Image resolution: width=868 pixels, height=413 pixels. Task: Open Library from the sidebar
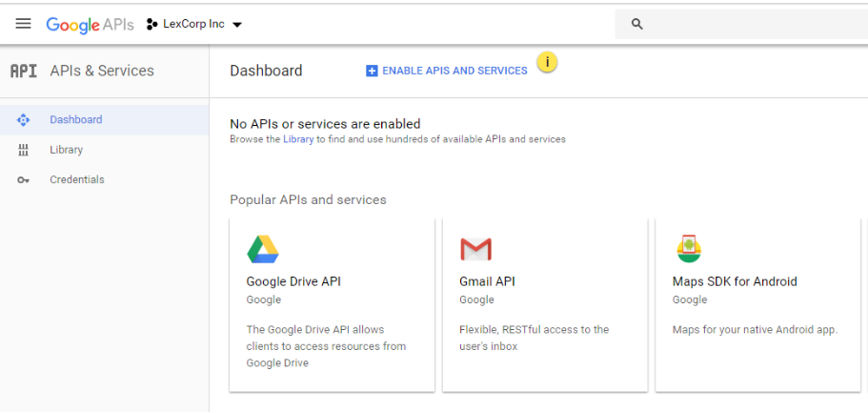pyautogui.click(x=67, y=150)
